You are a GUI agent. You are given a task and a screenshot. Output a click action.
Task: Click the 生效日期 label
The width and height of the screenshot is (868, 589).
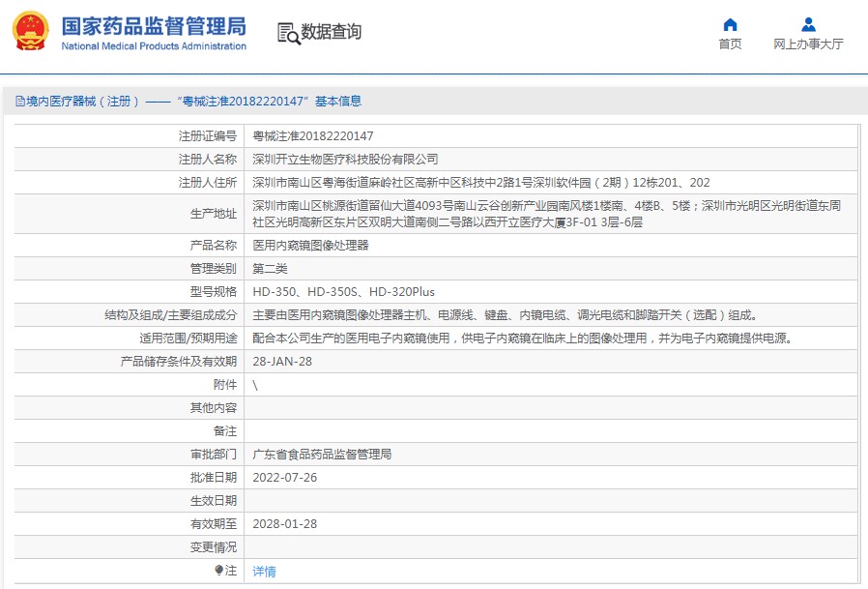tap(213, 501)
